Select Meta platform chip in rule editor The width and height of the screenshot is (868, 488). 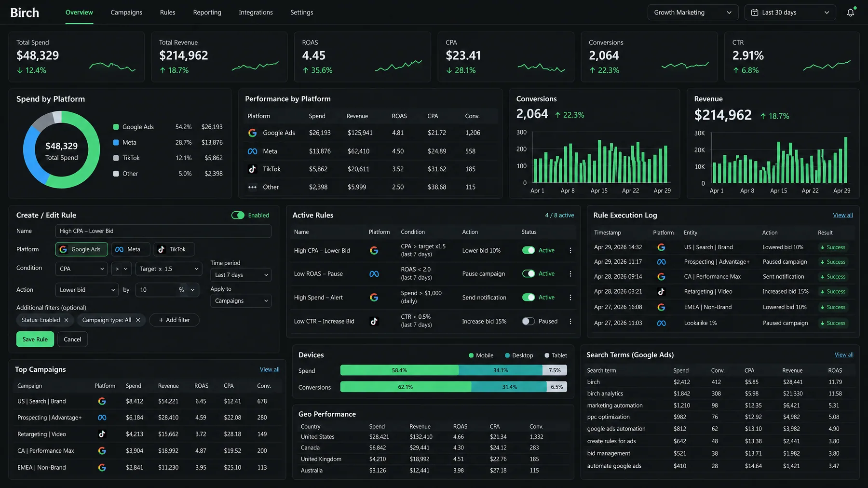tap(131, 249)
